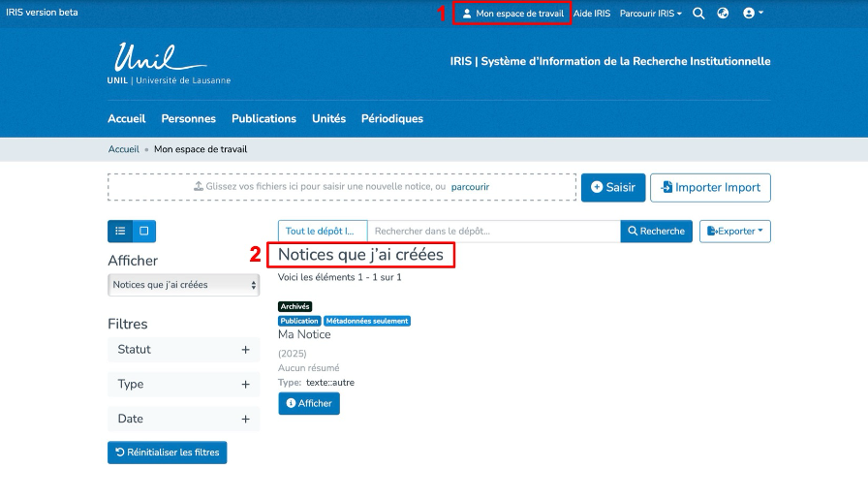The height and width of the screenshot is (500, 868).
Task: Switch to detail card view layout
Action: click(x=144, y=231)
